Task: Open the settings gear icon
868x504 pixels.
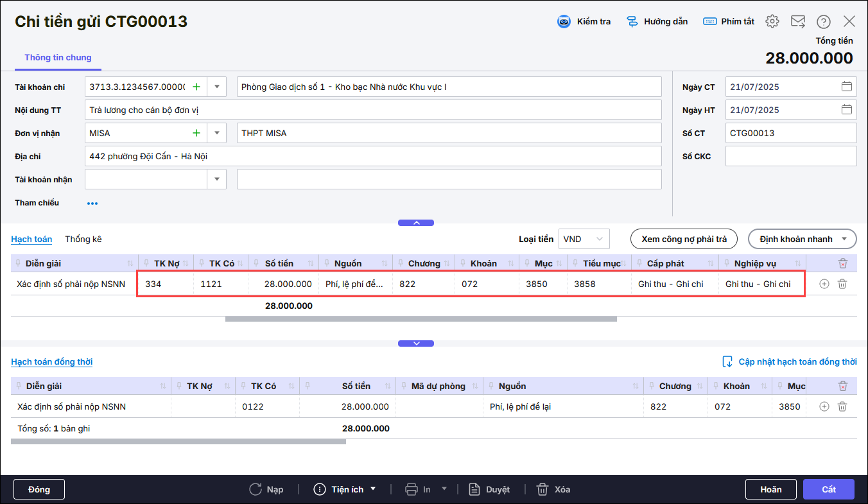Action: 772,22
